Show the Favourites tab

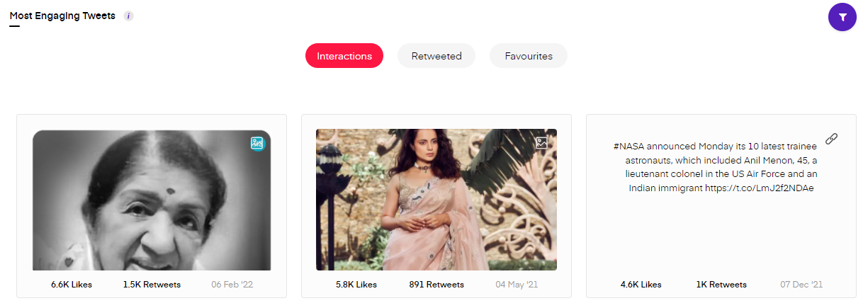529,56
